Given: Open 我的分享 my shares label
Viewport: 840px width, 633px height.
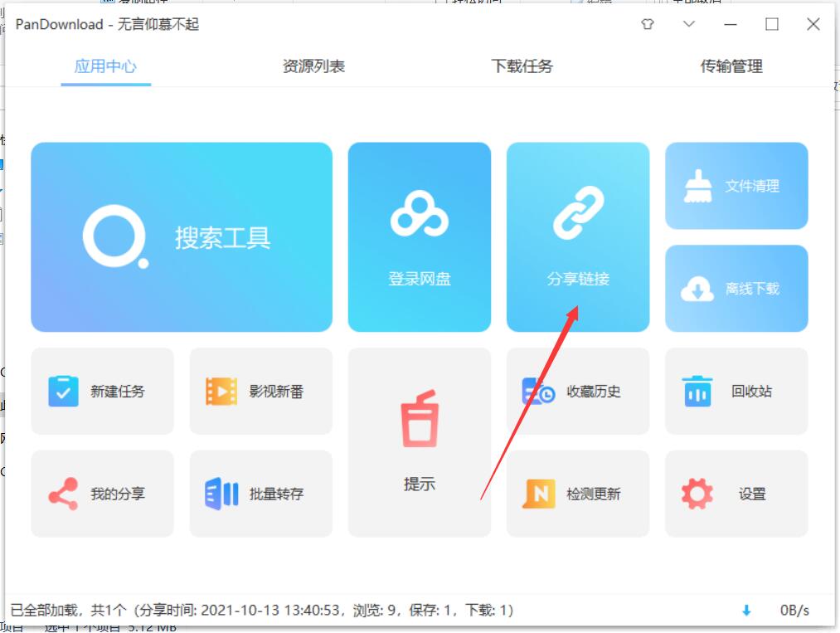Looking at the screenshot, I should [117, 494].
